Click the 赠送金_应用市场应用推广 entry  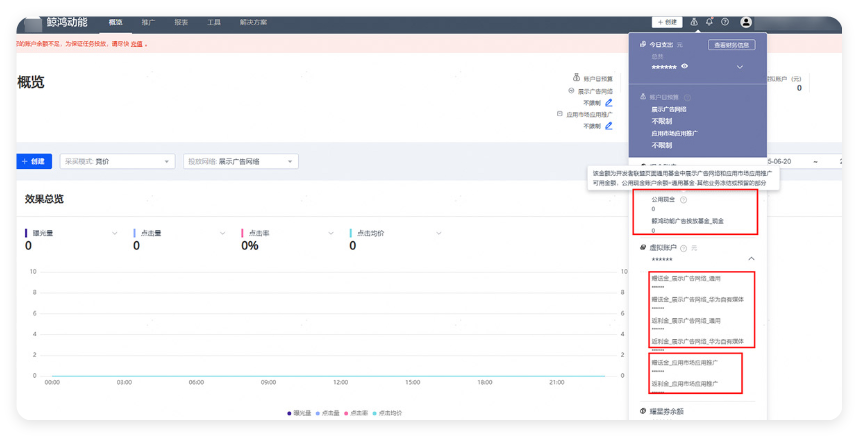685,363
